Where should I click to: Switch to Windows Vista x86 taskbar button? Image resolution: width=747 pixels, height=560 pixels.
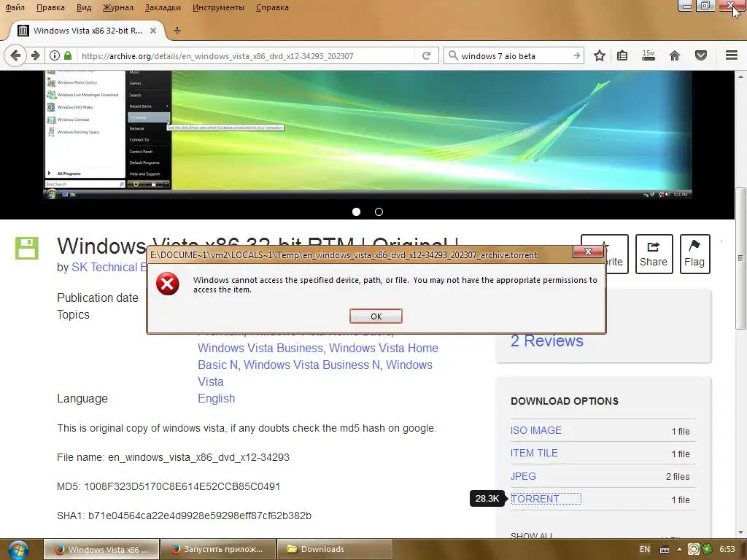101,550
